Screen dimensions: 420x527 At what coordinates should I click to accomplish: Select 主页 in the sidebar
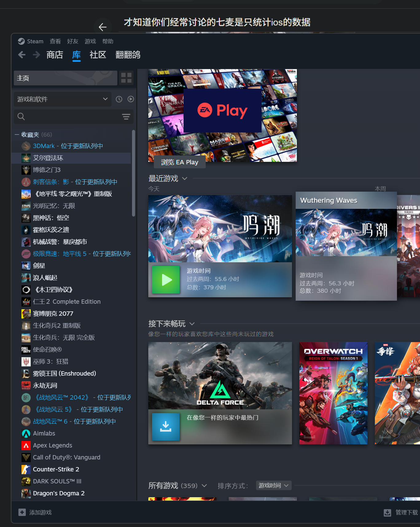click(x=65, y=78)
